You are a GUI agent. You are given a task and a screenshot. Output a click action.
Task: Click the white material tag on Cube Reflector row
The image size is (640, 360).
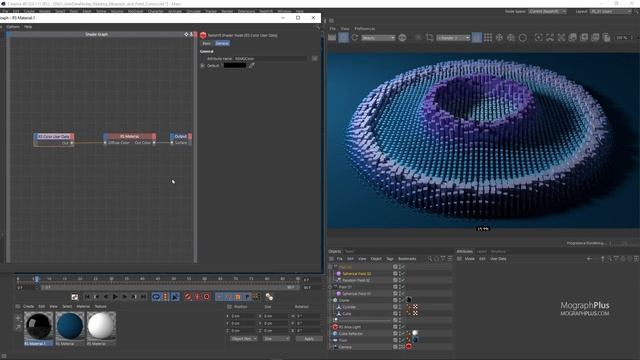coord(415,333)
